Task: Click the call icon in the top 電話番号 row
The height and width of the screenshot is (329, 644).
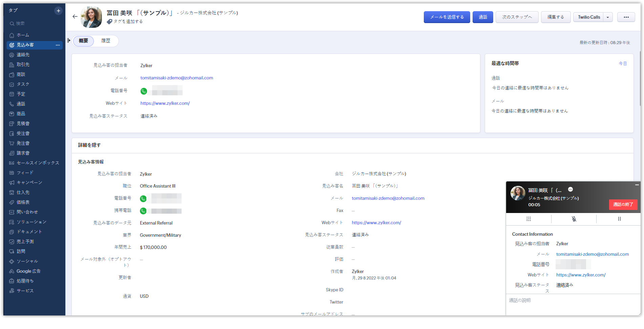Action: [144, 91]
